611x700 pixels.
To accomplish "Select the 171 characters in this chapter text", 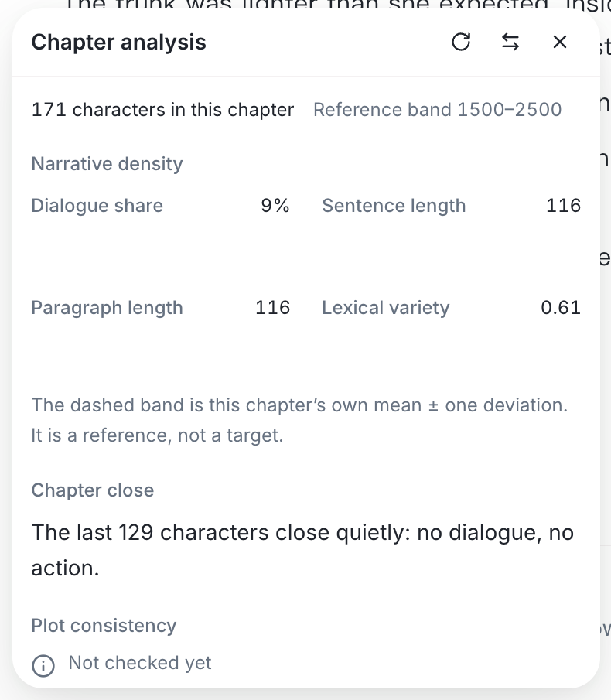I will click(x=162, y=110).
